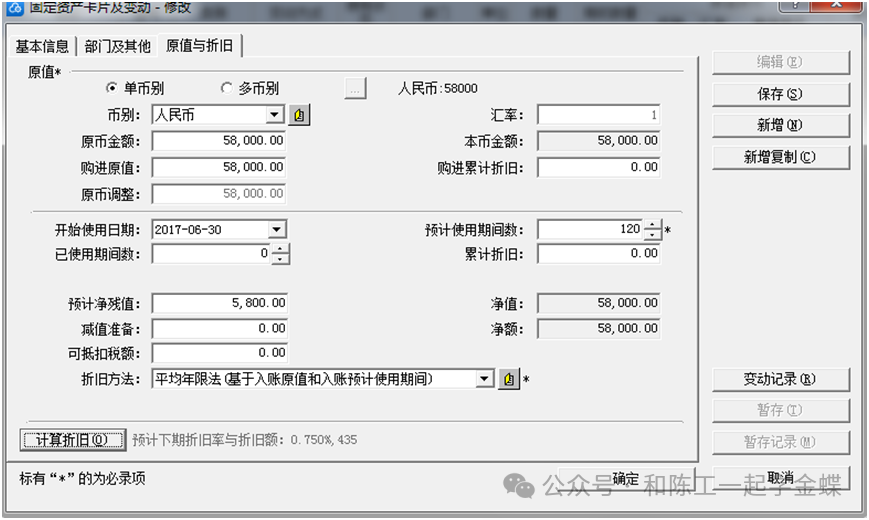Click the 计算折旧 button

point(72,440)
